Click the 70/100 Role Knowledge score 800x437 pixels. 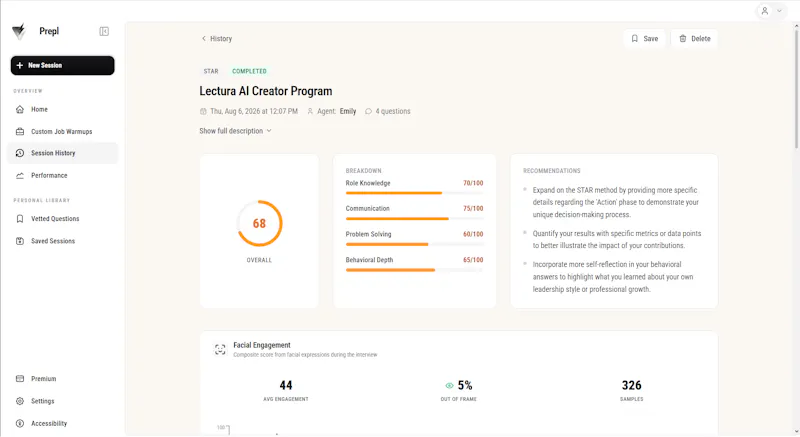click(x=473, y=183)
